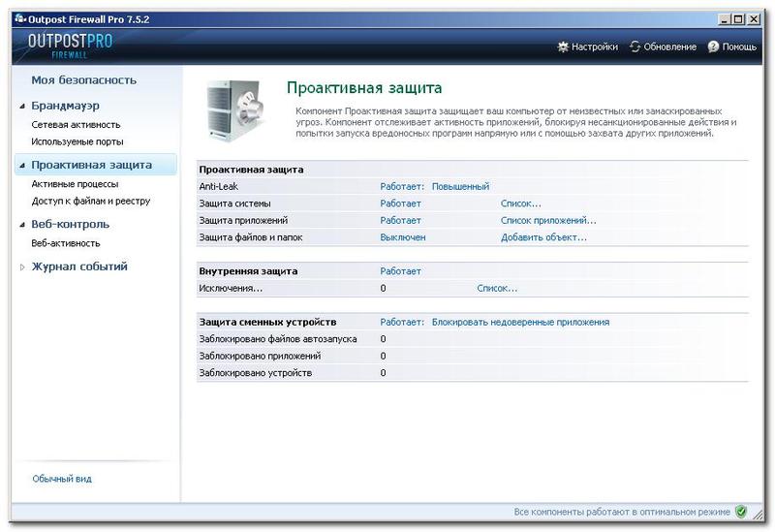Screen dimensions: 775x532
Task: Click status text Все компоненты работают
Action: point(622,513)
